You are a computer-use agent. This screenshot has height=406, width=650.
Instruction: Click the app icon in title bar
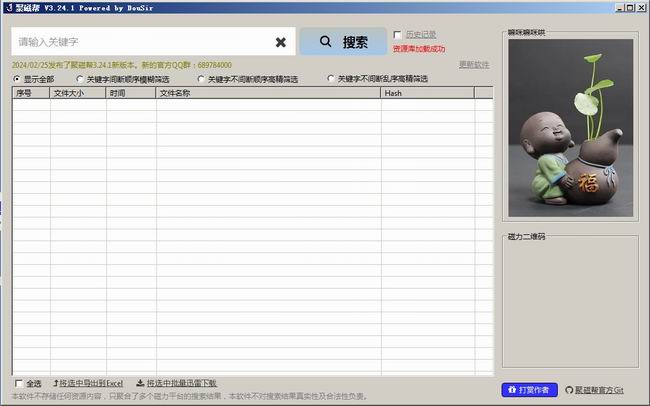click(x=9, y=8)
